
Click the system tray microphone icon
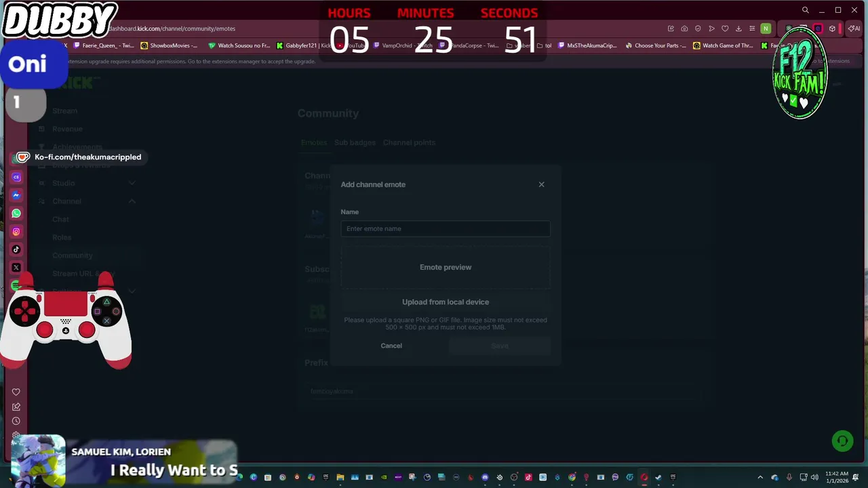click(x=789, y=477)
